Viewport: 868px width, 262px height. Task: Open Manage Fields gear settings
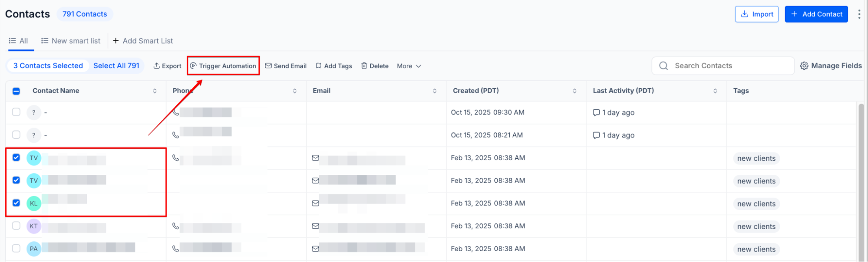804,66
